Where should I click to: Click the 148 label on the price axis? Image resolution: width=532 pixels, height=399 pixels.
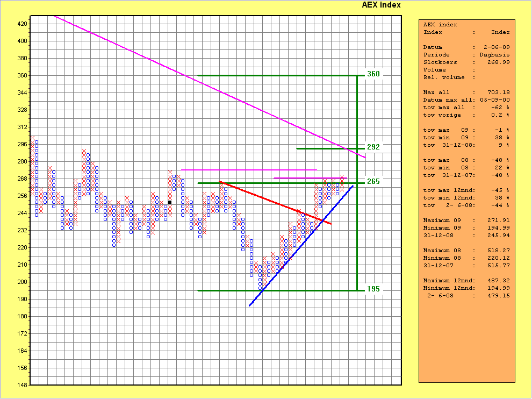[22, 385]
